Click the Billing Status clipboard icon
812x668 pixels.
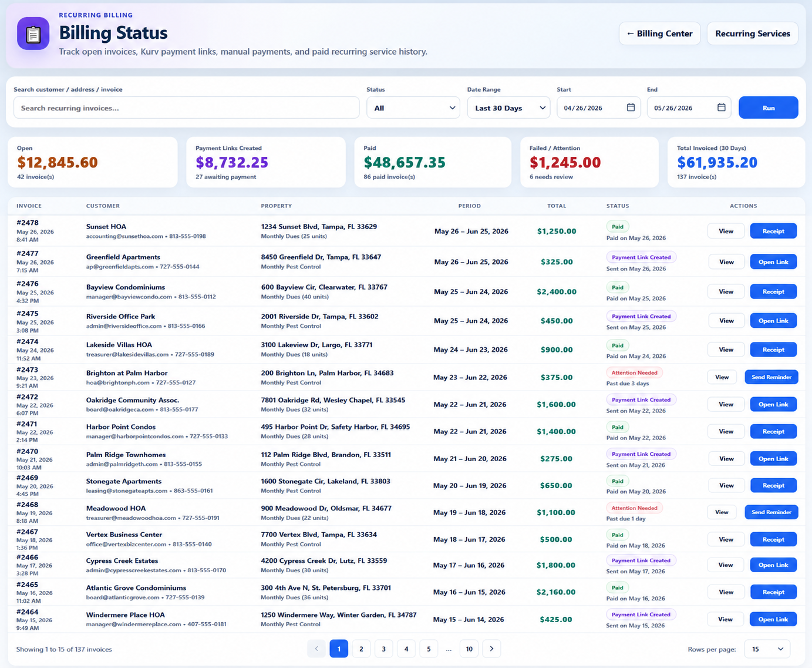point(33,33)
